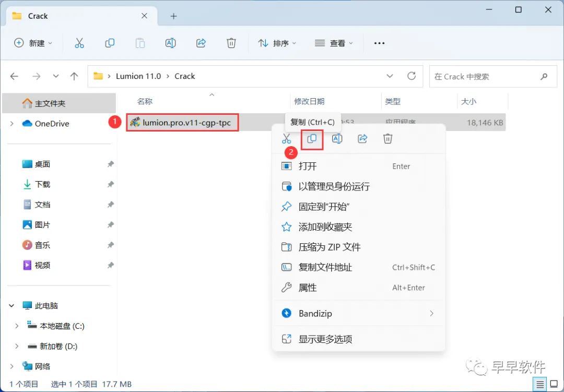The image size is (564, 392).
Task: Refresh the Crack folder view
Action: click(x=412, y=76)
